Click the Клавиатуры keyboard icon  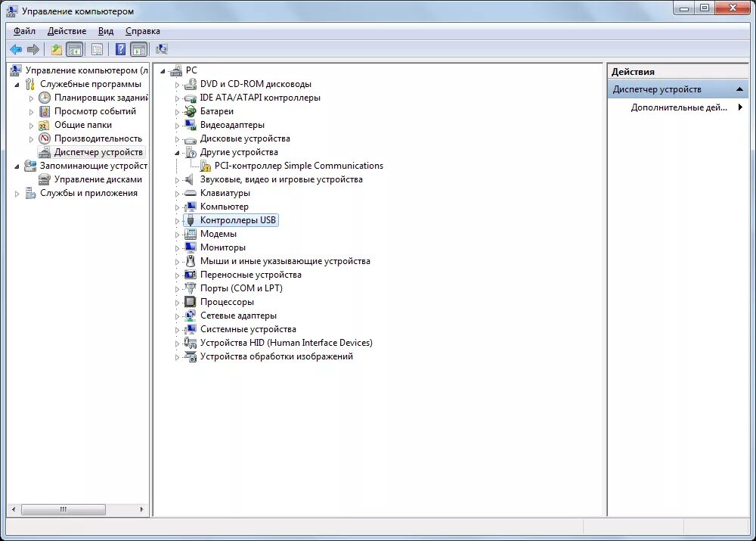(191, 193)
